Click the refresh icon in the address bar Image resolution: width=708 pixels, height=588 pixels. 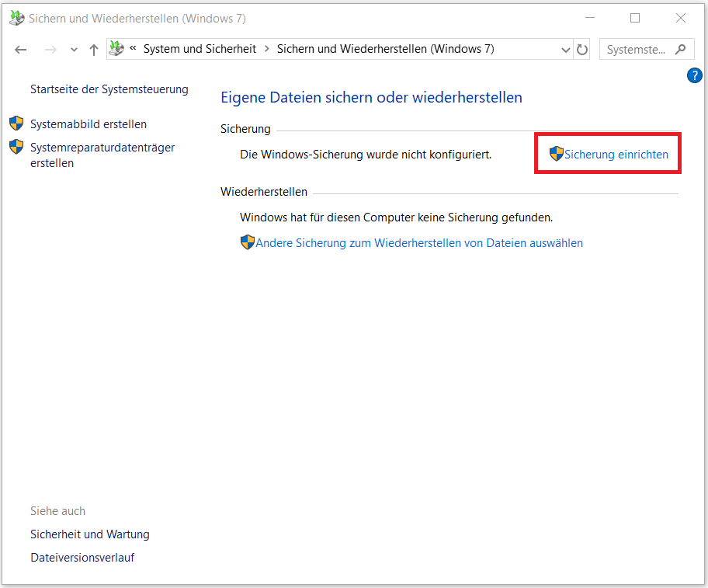click(582, 49)
